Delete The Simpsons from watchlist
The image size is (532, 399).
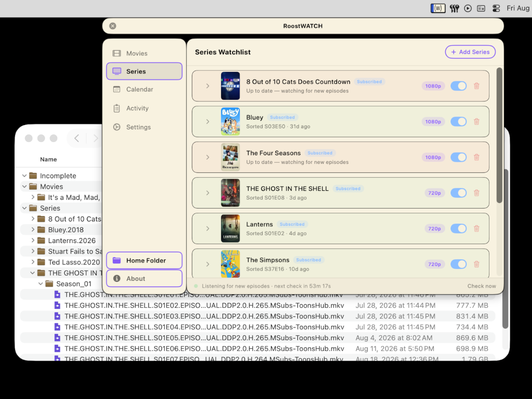coord(476,264)
